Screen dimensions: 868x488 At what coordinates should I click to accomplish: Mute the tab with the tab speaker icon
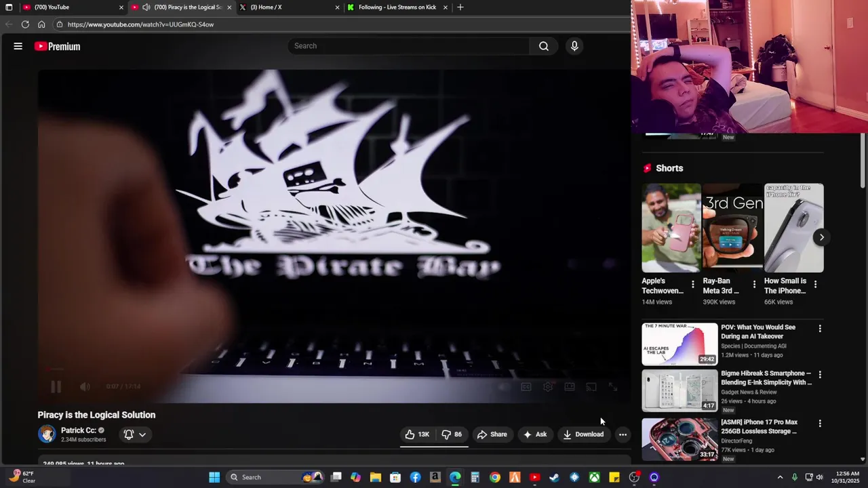146,7
